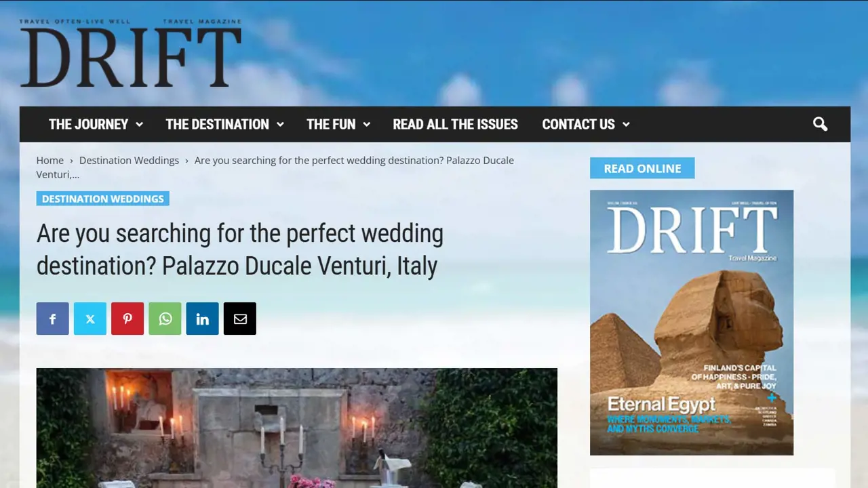The width and height of the screenshot is (868, 488).
Task: Expand The Fun dropdown menu
Action: coord(338,124)
